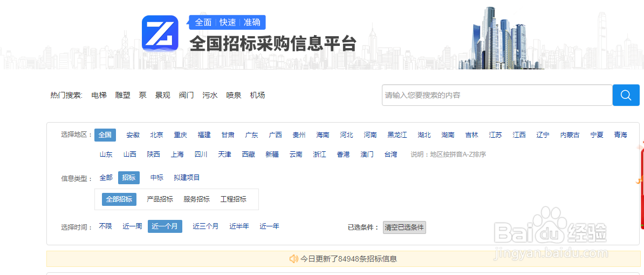Screen dimensions: 644x275
Task: Switch information type to 拟建项目
Action: [x=187, y=178]
